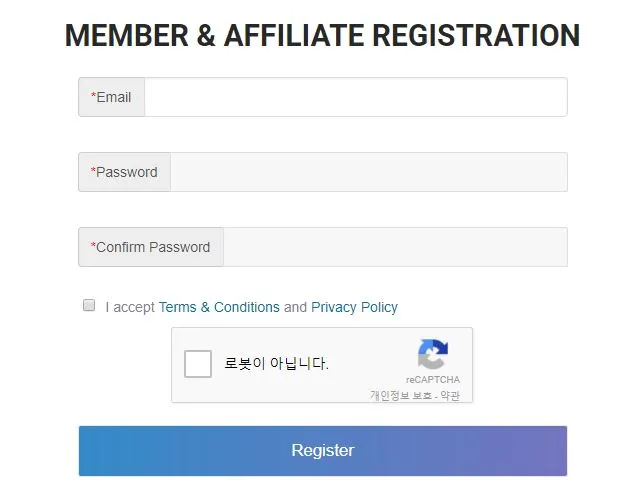Submit the form with Register button
Image resolution: width=625 pixels, height=491 pixels.
point(323,451)
